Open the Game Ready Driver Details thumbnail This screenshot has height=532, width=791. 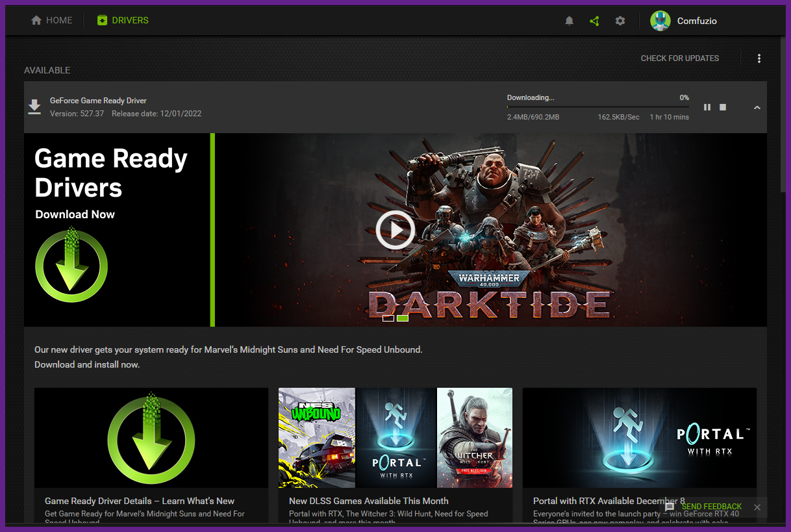click(151, 438)
